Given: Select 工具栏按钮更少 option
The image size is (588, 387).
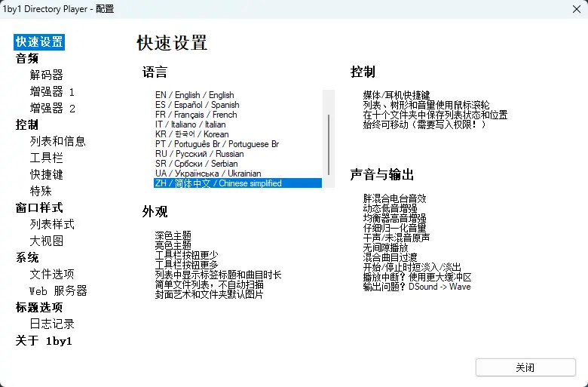Looking at the screenshot, I should click(x=186, y=255).
